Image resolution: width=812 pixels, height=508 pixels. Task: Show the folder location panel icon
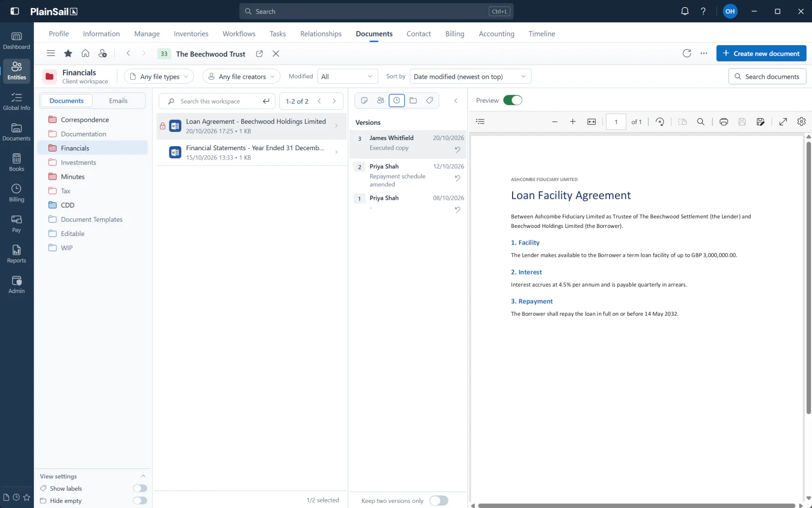click(x=413, y=100)
